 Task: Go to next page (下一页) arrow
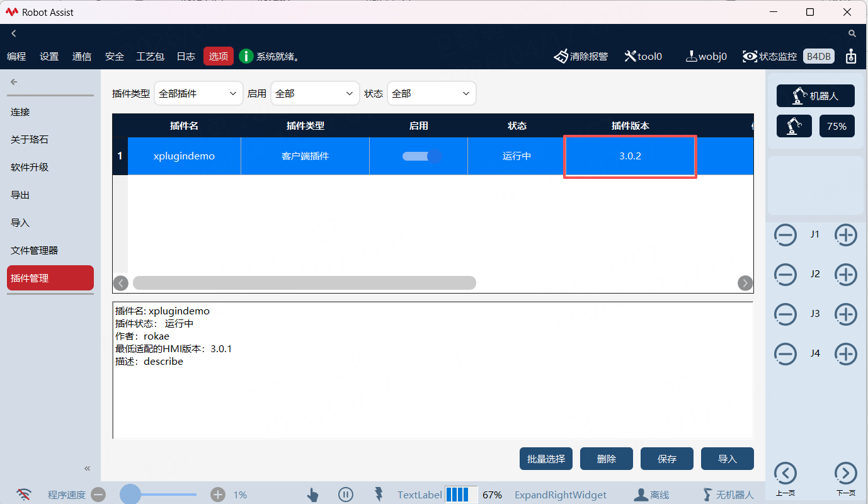[845, 473]
